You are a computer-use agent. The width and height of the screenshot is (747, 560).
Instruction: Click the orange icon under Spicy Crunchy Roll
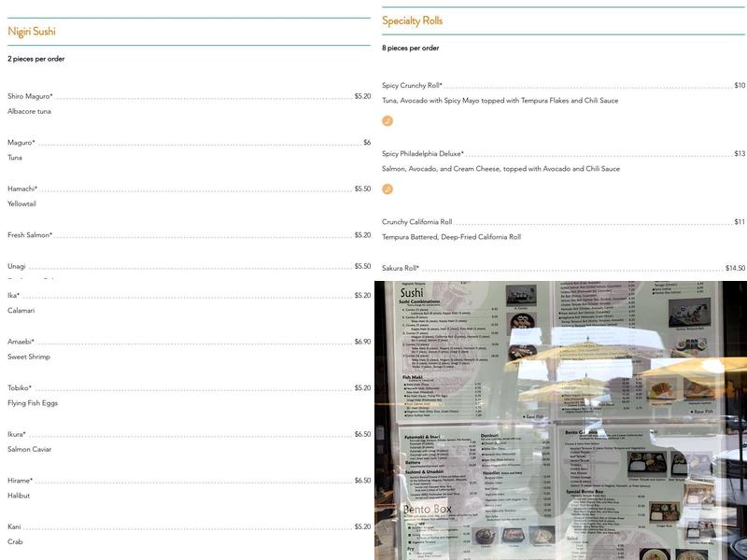click(388, 120)
